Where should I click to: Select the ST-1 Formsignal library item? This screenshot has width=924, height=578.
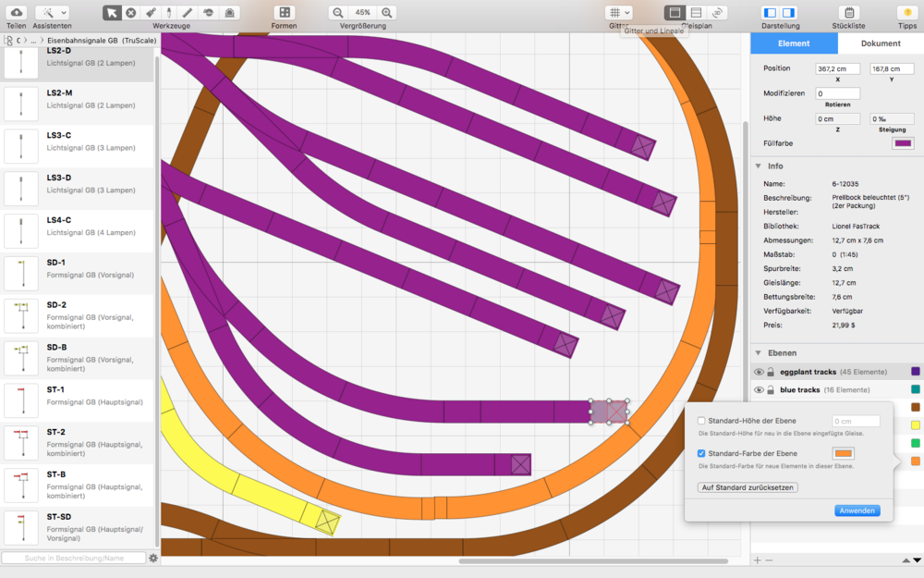click(78, 400)
